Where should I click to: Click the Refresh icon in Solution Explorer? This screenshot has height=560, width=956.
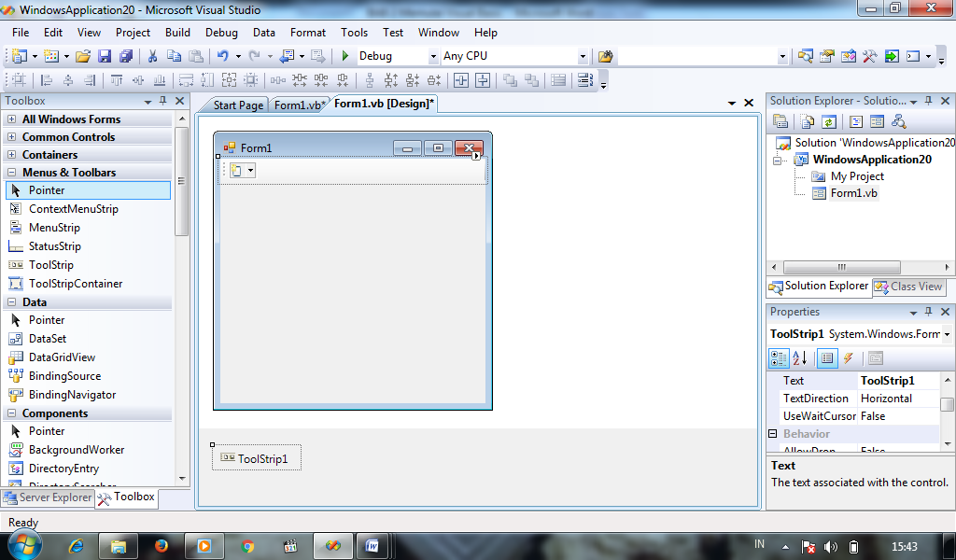[x=831, y=121]
